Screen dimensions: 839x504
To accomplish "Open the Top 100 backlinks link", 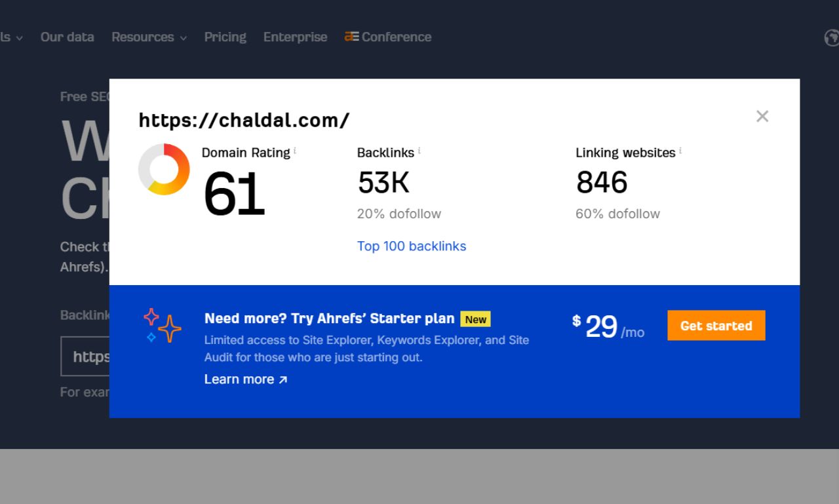I will (x=412, y=246).
